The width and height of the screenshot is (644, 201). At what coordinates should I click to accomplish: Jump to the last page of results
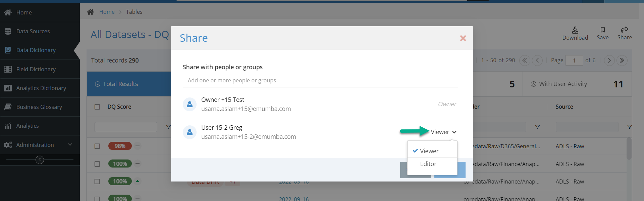click(622, 61)
